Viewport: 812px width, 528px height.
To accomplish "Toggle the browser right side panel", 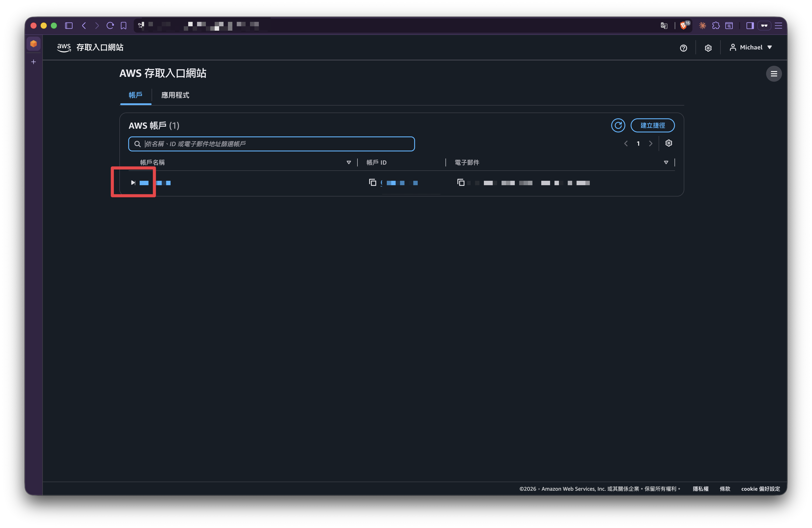I will coord(750,26).
